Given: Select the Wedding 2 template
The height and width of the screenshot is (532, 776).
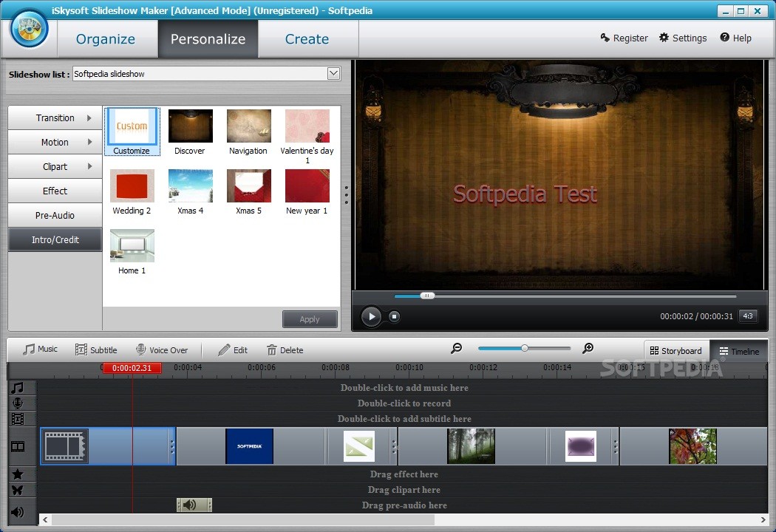Looking at the screenshot, I should tap(132, 192).
